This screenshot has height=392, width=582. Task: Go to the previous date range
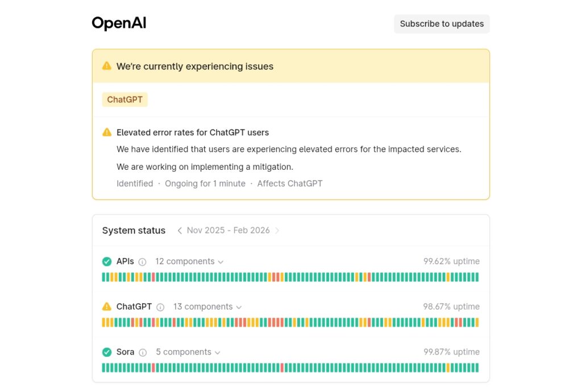180,231
